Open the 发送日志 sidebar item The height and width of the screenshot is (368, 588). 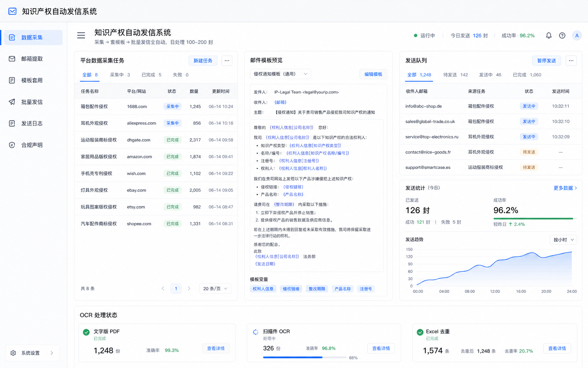(x=33, y=124)
